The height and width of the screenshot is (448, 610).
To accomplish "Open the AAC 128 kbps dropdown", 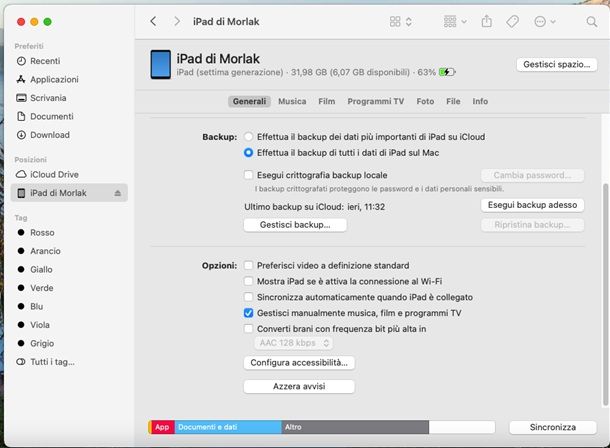I will [294, 343].
